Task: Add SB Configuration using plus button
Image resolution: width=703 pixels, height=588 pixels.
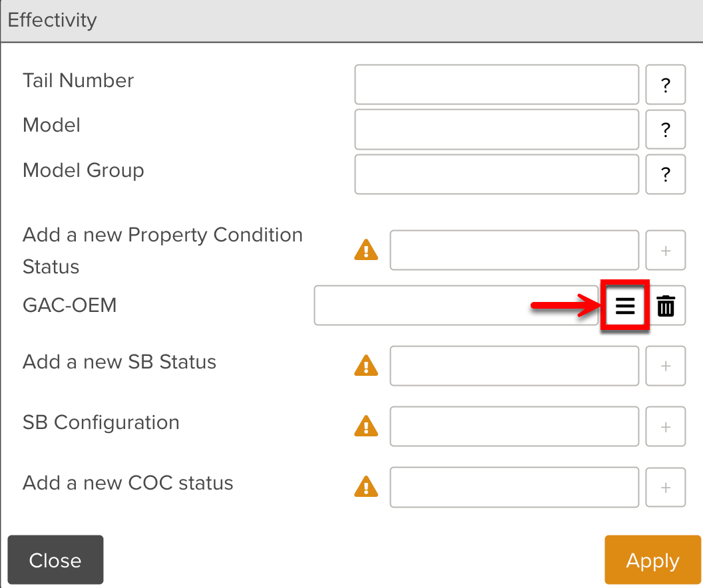Action: click(x=666, y=426)
